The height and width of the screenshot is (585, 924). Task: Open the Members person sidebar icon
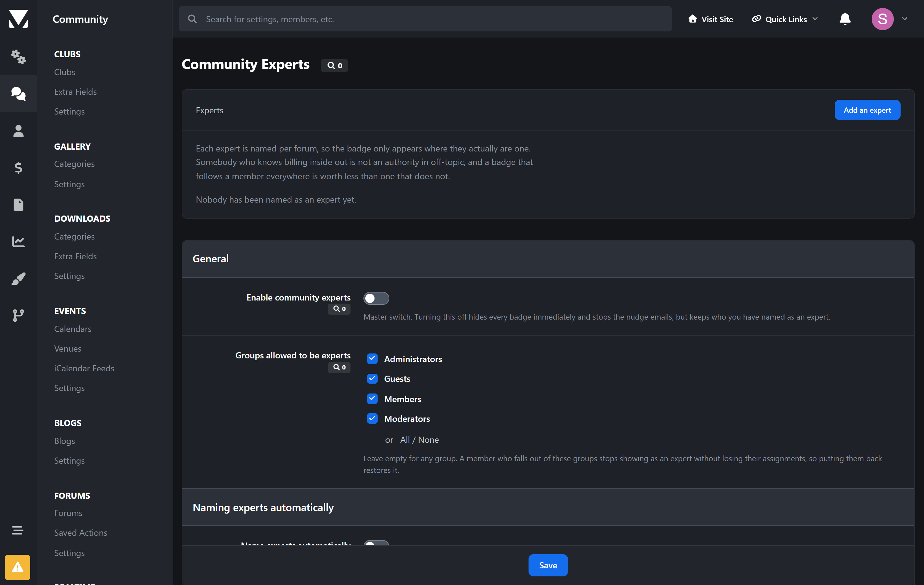[18, 131]
